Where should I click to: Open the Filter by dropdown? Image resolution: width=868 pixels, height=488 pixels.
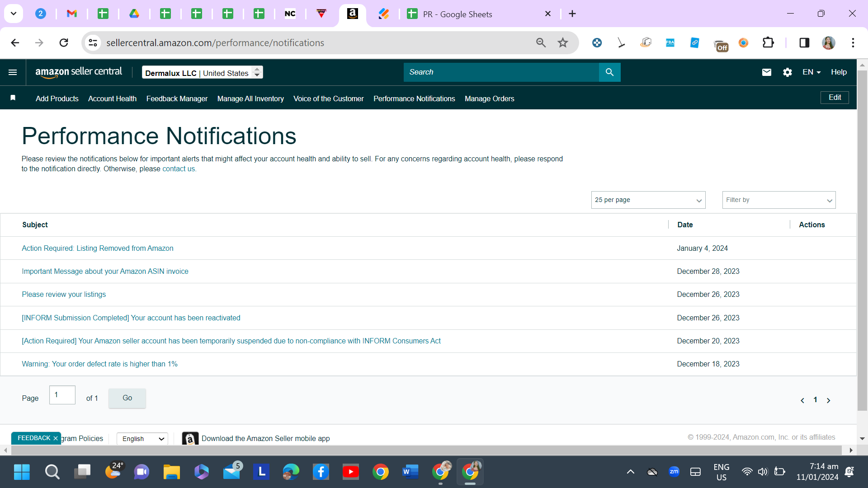(778, 200)
